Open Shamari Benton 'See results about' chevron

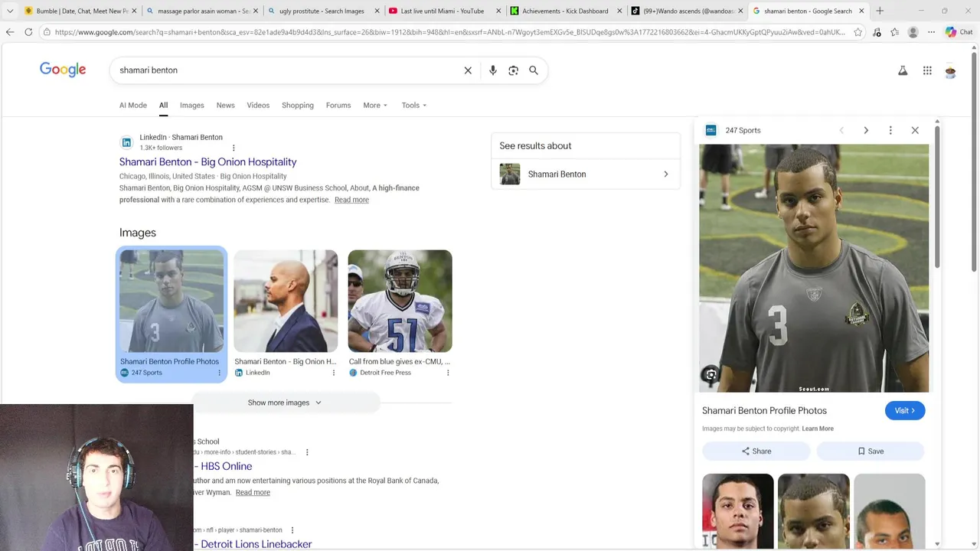[x=665, y=174]
